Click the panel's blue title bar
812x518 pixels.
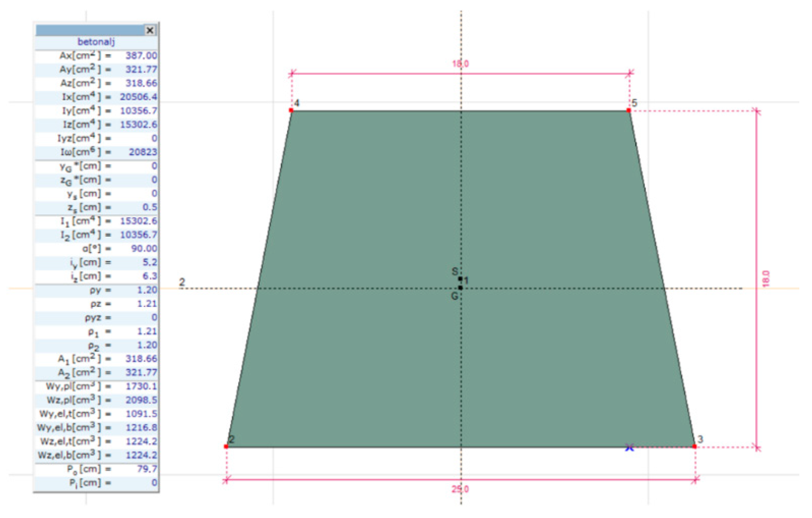pos(89,30)
